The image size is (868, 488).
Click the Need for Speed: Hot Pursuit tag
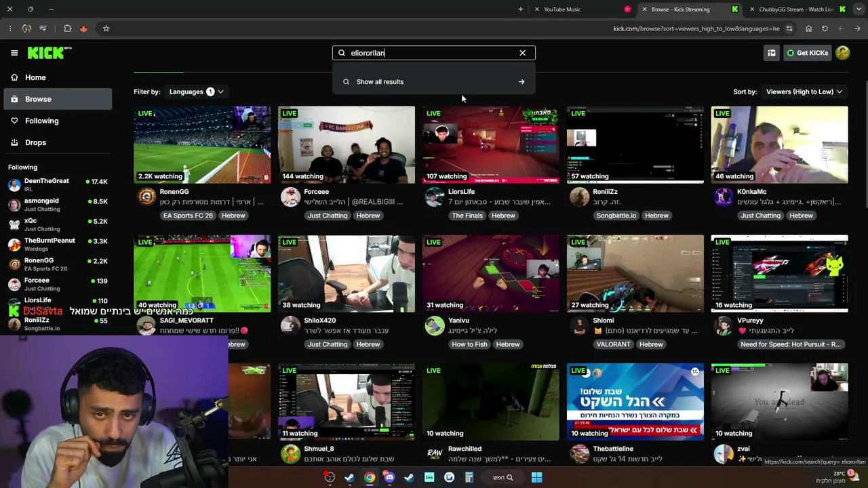(x=791, y=344)
